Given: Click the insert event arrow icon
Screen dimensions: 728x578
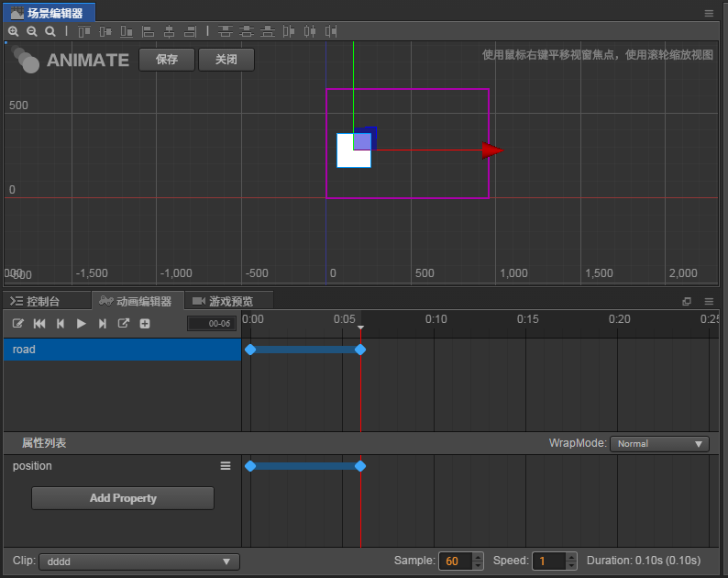Looking at the screenshot, I should [x=124, y=323].
